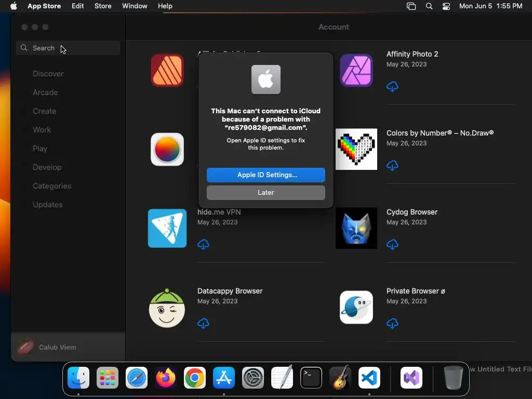
Task: Open Spotlight search in the menu bar
Action: (429, 6)
